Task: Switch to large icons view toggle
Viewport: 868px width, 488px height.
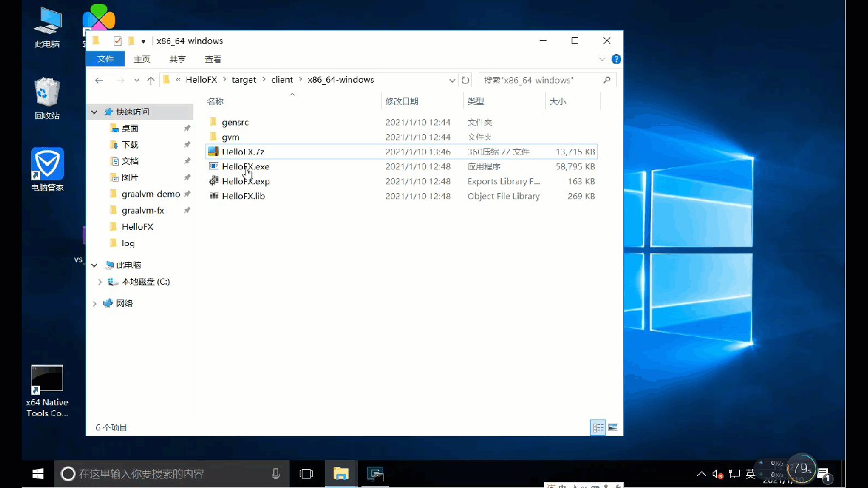Action: pos(613,428)
